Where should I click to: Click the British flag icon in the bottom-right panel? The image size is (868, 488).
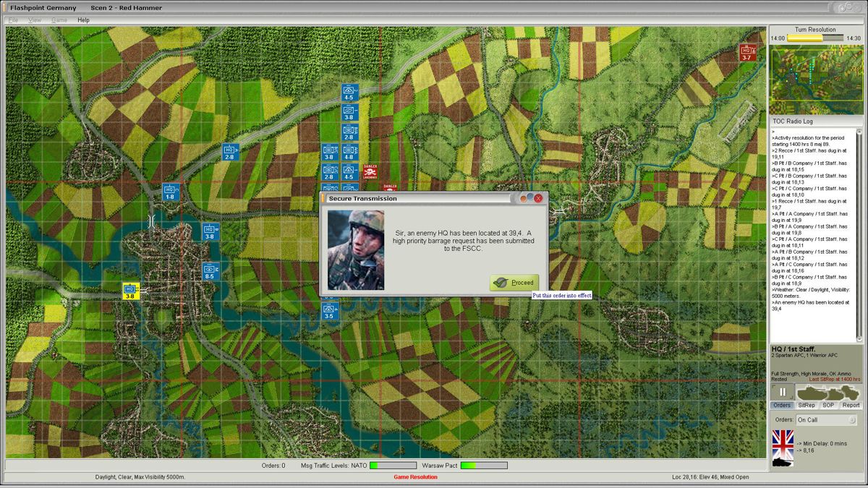tap(783, 441)
